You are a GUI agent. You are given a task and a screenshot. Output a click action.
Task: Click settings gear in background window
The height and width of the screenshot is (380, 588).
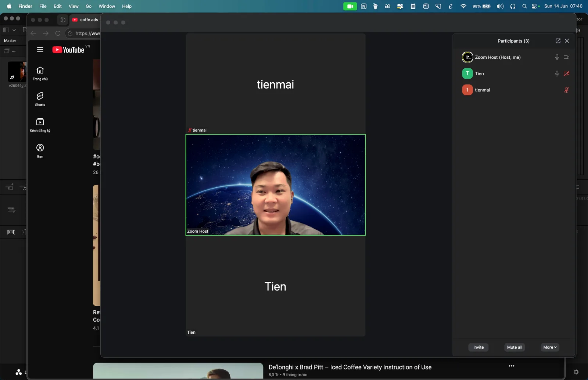[x=576, y=372]
